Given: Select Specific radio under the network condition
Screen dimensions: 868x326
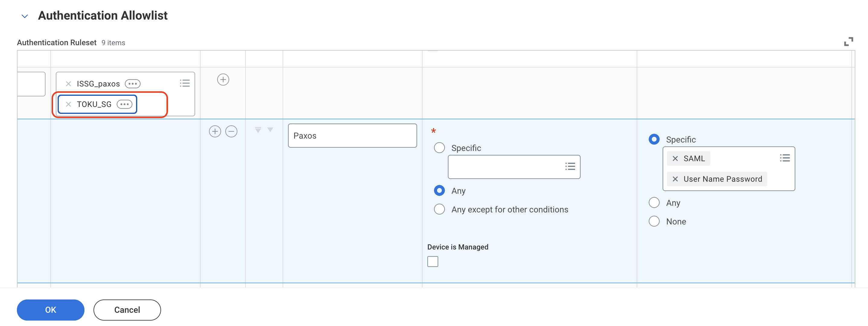Looking at the screenshot, I should pyautogui.click(x=439, y=148).
